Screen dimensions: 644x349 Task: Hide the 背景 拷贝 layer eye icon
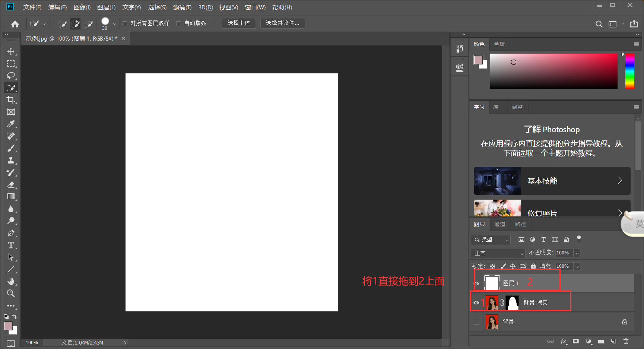point(476,303)
